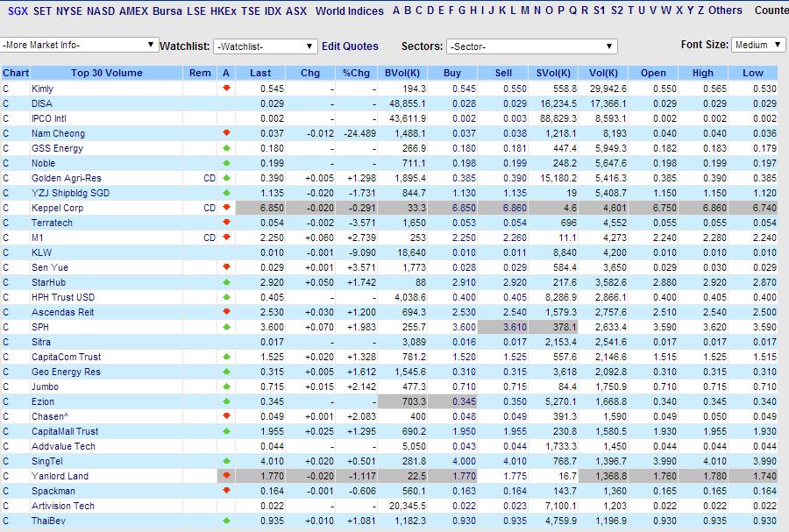Image resolution: width=789 pixels, height=532 pixels.
Task: Filter counters by letter M
Action: point(525,10)
